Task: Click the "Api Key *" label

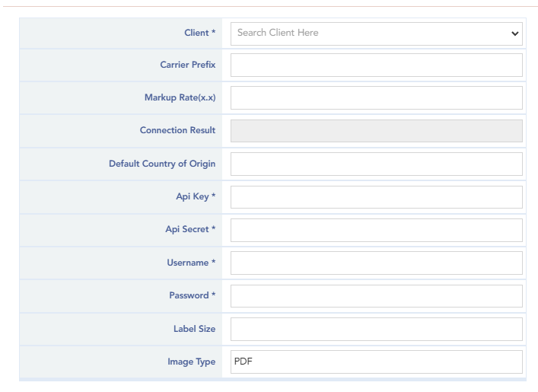Action: click(196, 196)
